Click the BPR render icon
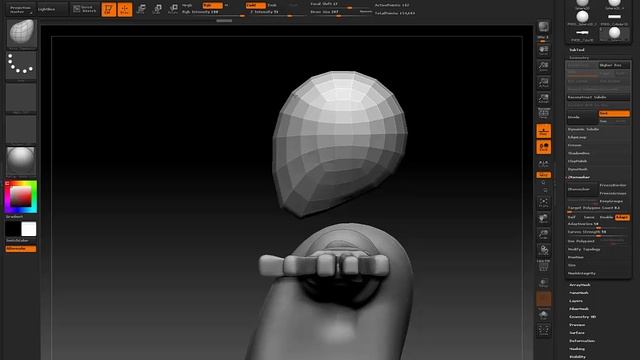The image size is (640, 360). 543,27
